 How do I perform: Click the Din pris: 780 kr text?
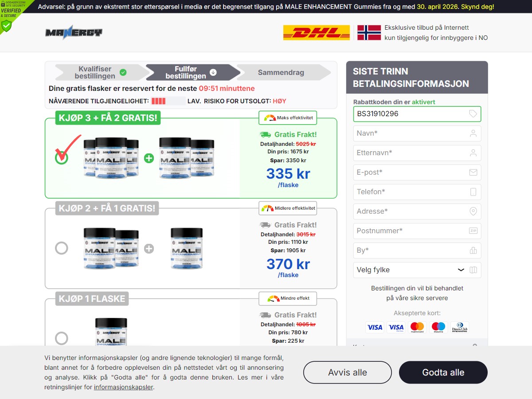coord(288,332)
